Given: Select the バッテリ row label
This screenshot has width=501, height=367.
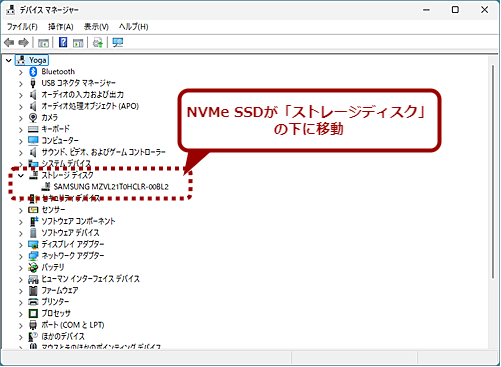Looking at the screenshot, I should point(53,267).
